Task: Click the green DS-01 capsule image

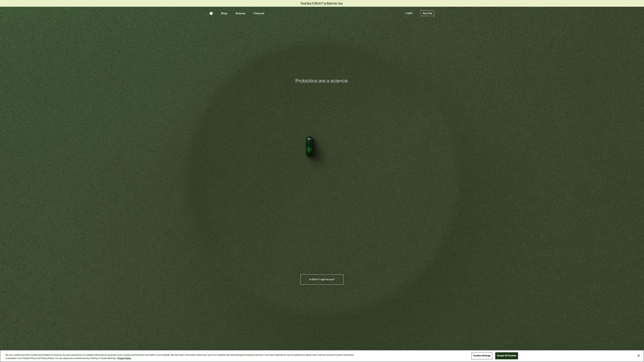Action: pyautogui.click(x=310, y=147)
